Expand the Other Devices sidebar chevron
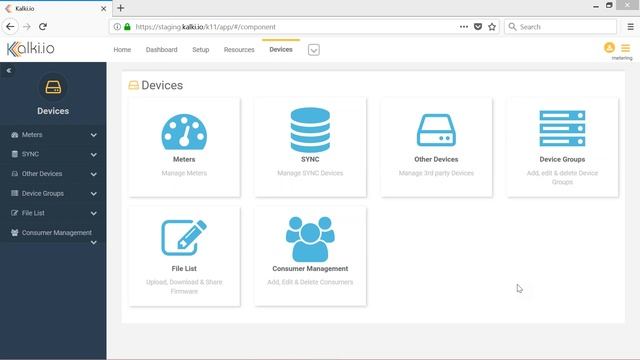 point(93,174)
